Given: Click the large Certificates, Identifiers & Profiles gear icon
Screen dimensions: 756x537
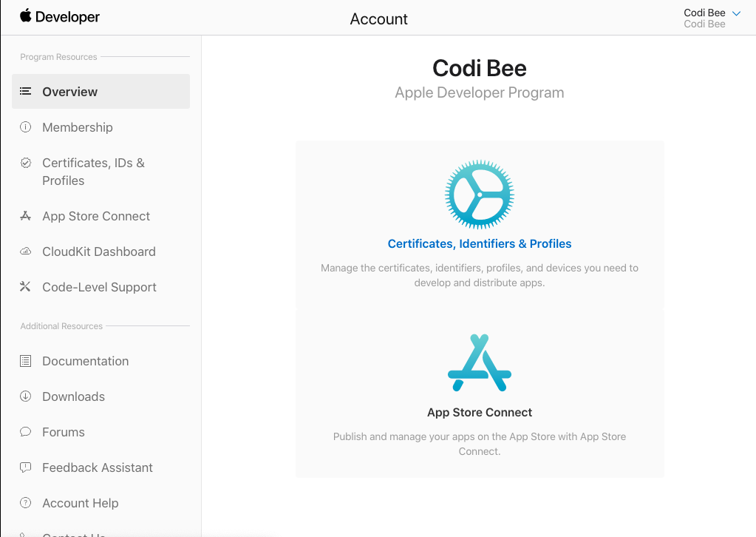Looking at the screenshot, I should pyautogui.click(x=479, y=194).
